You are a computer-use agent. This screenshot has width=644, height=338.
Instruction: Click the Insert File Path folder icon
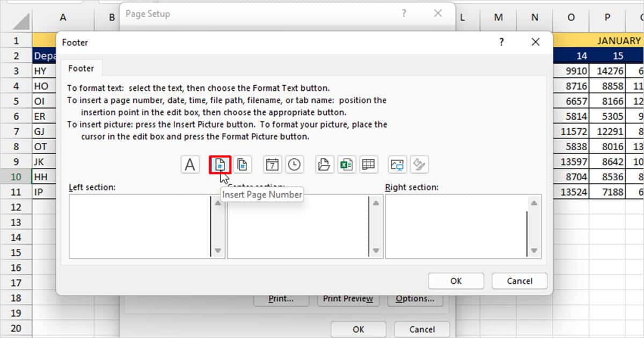pyautogui.click(x=324, y=165)
